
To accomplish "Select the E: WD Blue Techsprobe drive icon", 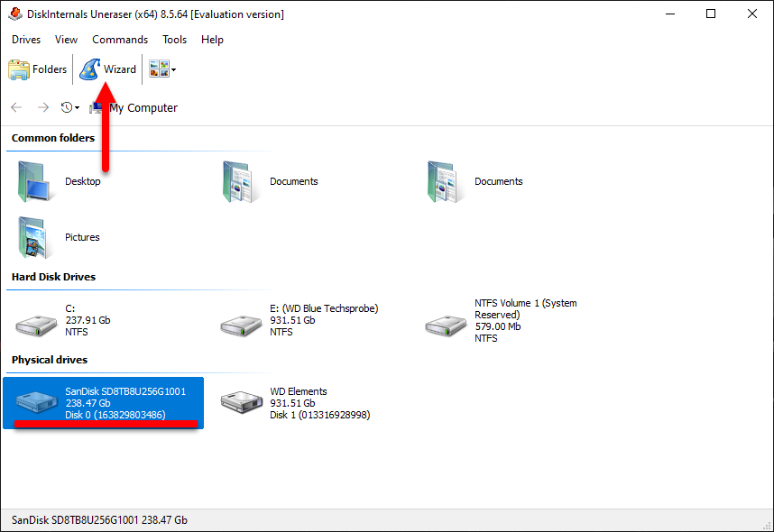I will point(241,326).
